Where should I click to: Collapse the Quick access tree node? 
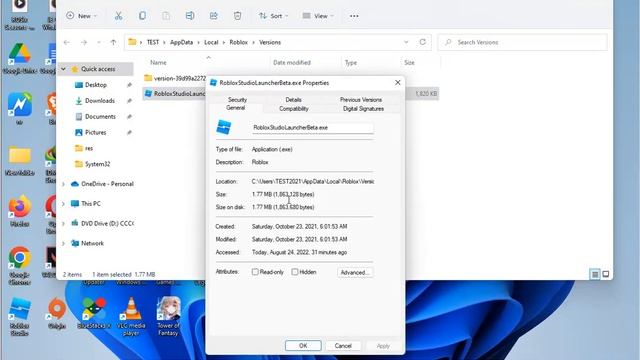(64, 69)
